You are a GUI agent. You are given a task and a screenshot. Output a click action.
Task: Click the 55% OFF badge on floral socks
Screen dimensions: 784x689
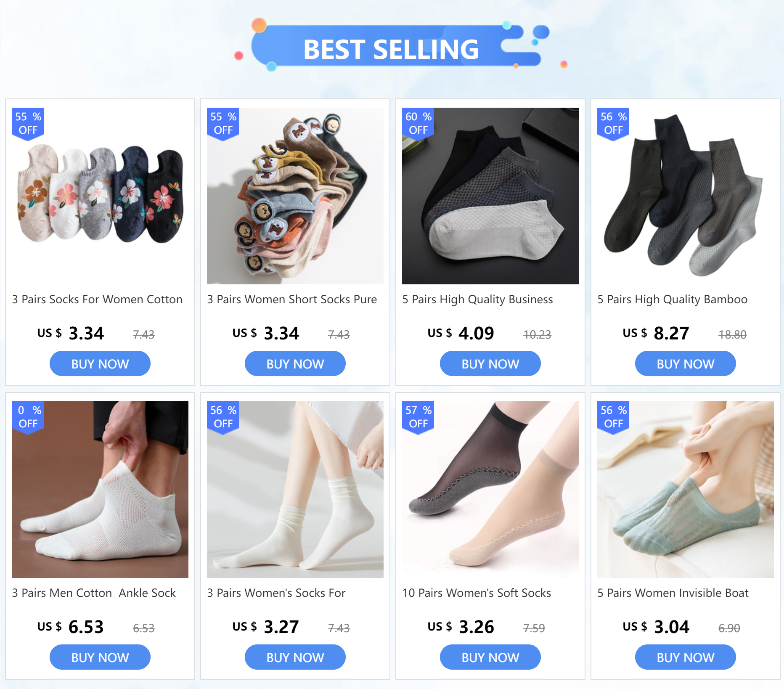pos(28,124)
